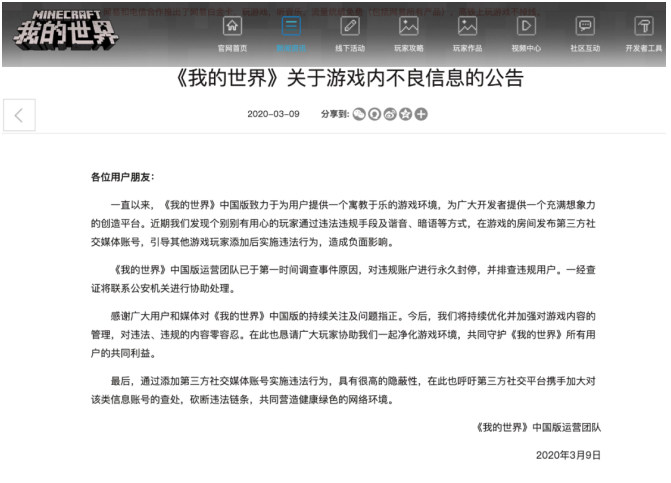Open the 玩家作品 picture icon
This screenshot has width=671, height=483.
[x=467, y=27]
